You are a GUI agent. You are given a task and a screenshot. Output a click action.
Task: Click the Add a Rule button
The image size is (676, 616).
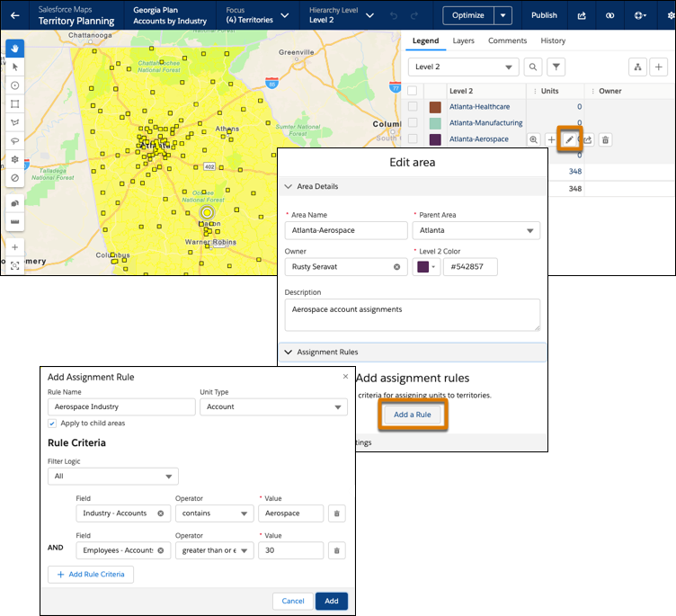(413, 415)
